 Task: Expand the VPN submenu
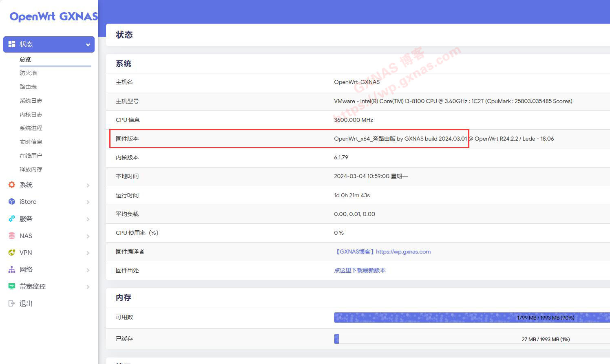(x=88, y=253)
